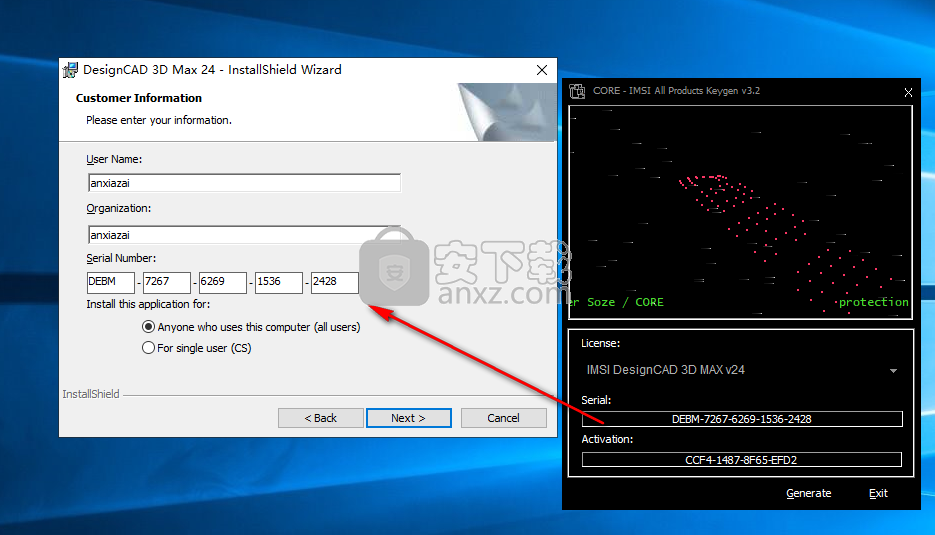This screenshot has height=535, width=935.
Task: Click the 'Install this application for:' label
Action: tap(148, 304)
